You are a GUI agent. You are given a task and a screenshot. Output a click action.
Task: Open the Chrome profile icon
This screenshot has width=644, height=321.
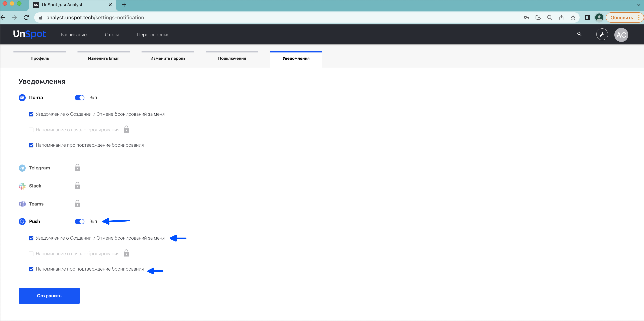[599, 17]
